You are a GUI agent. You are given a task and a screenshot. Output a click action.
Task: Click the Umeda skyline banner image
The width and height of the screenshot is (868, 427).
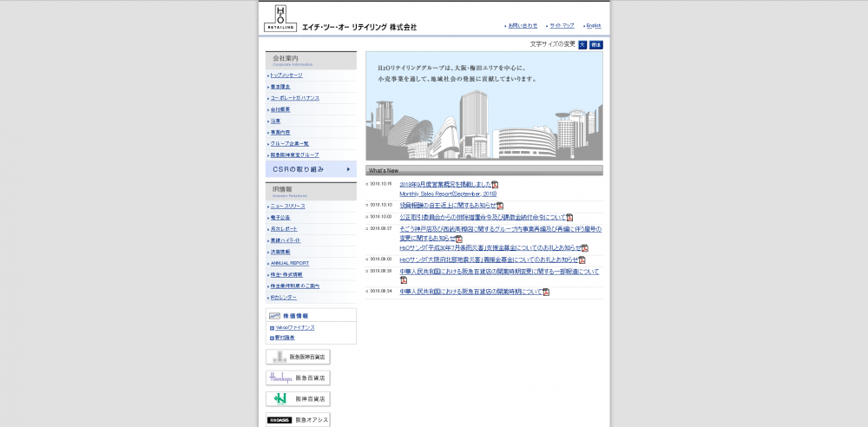click(x=484, y=106)
